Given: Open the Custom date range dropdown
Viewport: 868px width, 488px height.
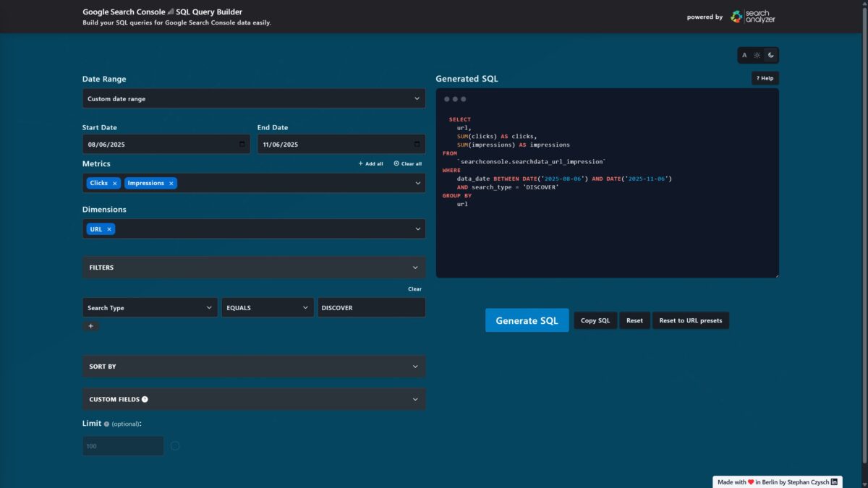Looking at the screenshot, I should coord(253,98).
